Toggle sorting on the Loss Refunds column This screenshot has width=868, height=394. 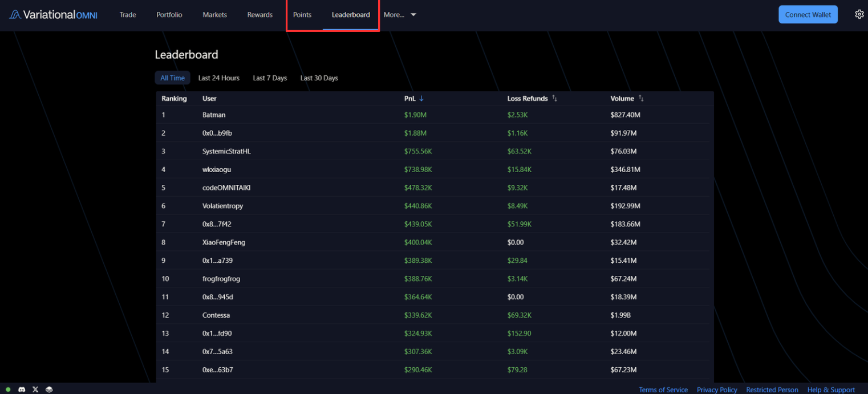(554, 98)
